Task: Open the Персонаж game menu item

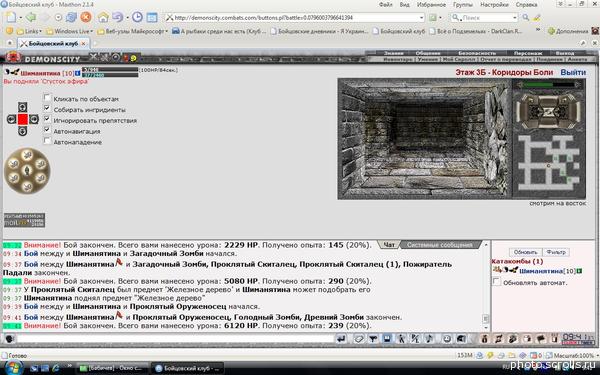Action: pos(528,53)
